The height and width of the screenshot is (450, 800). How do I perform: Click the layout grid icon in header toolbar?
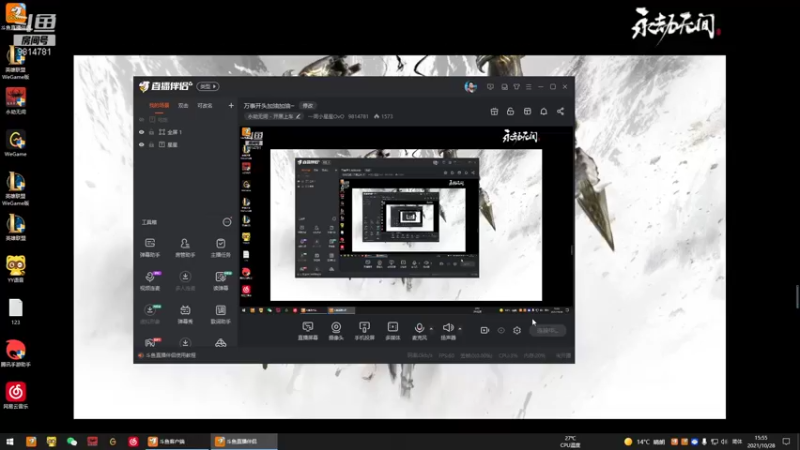coord(527,111)
